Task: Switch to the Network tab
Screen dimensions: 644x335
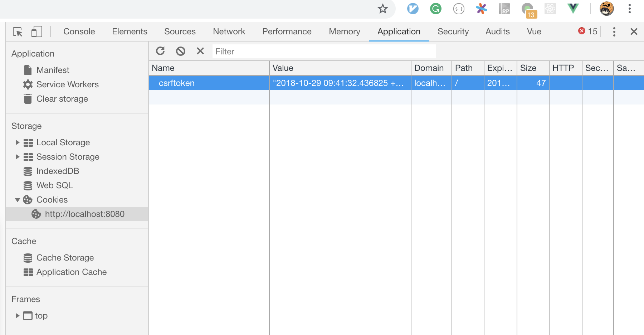Action: click(229, 31)
